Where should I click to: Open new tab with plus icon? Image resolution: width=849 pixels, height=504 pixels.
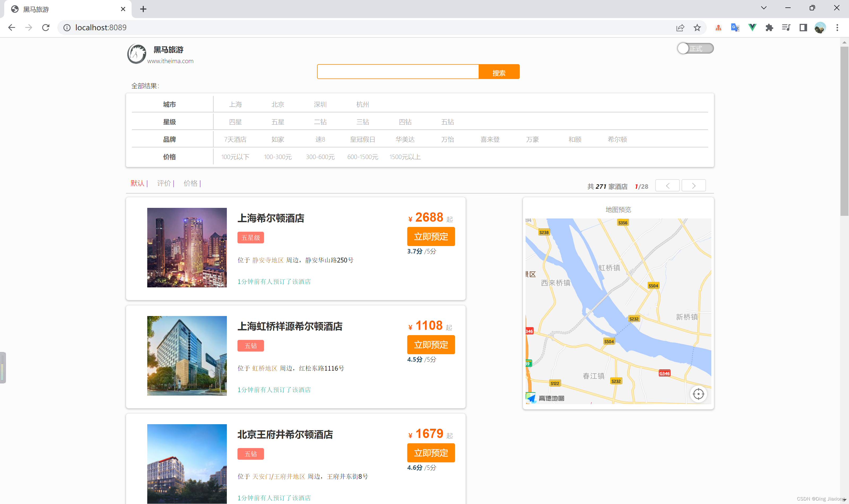[143, 9]
